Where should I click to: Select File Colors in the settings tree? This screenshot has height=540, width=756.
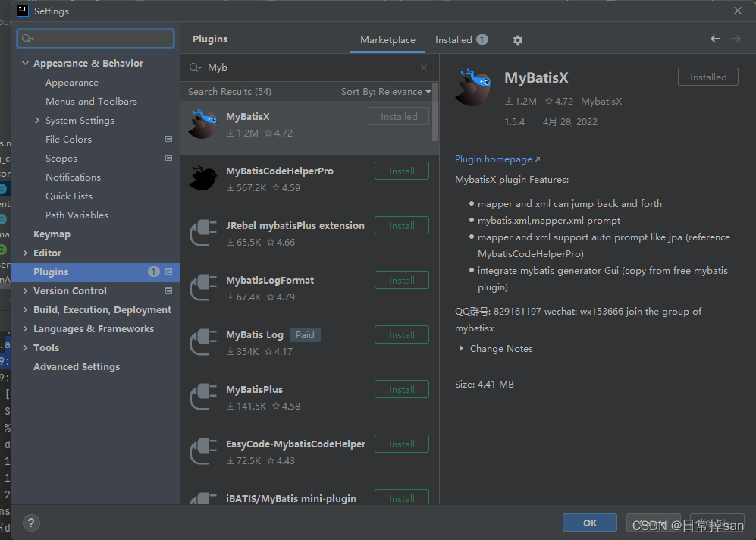coord(68,140)
